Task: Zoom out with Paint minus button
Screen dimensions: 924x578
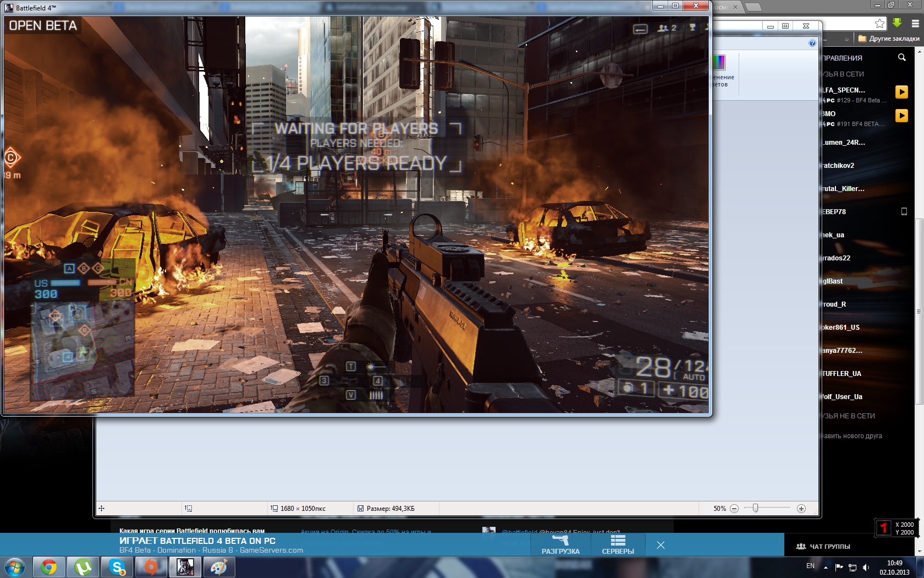Action: click(x=734, y=509)
